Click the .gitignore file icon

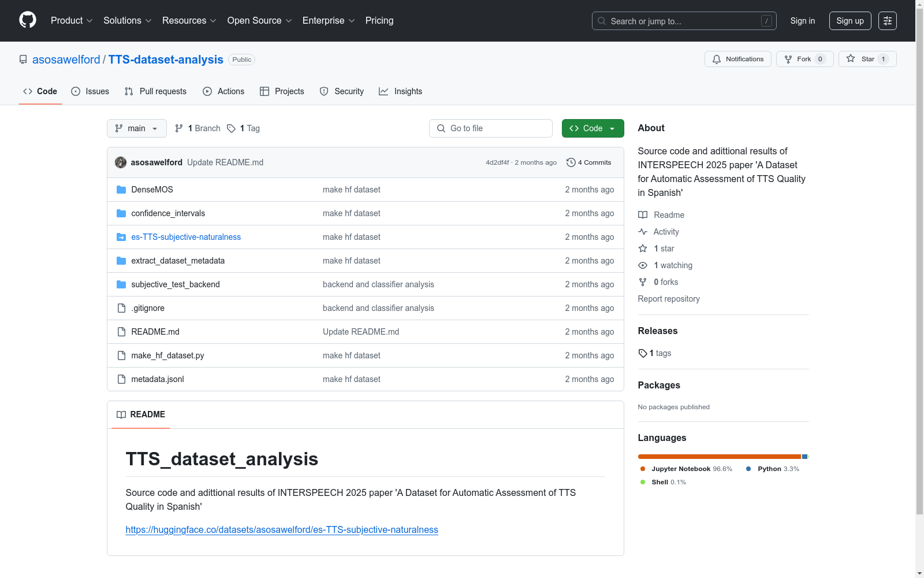point(121,308)
